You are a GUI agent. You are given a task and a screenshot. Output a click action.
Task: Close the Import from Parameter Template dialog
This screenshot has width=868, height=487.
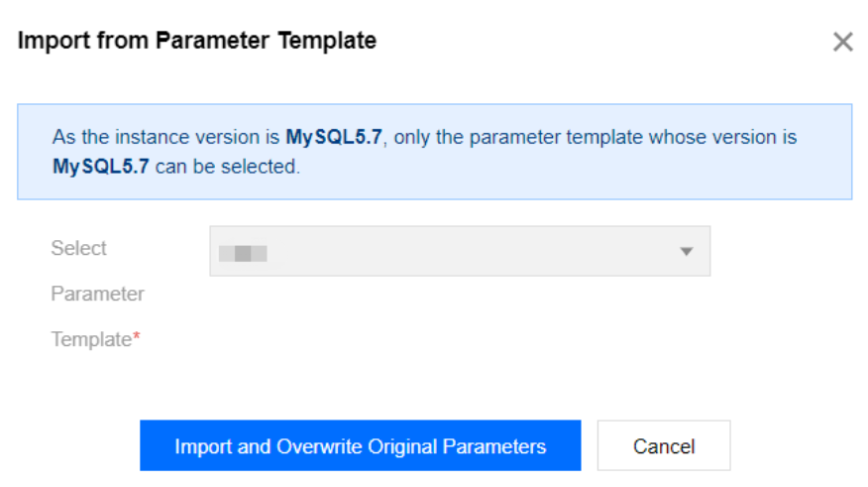click(842, 42)
